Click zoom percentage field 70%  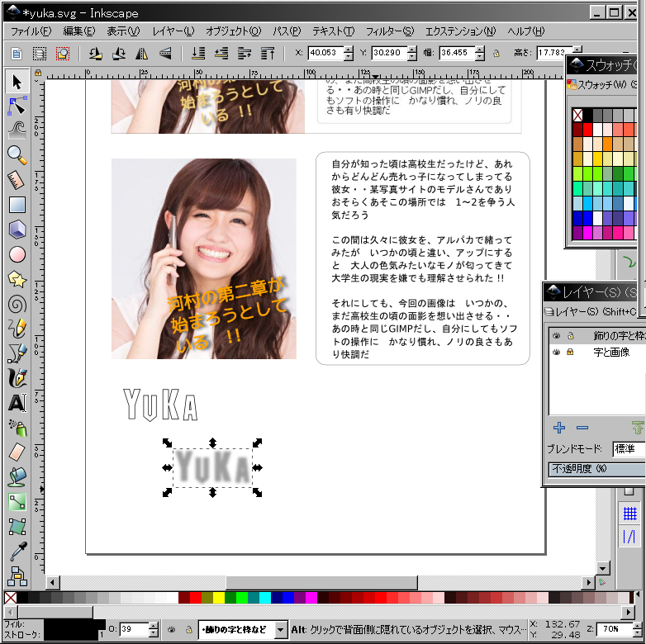click(x=615, y=629)
